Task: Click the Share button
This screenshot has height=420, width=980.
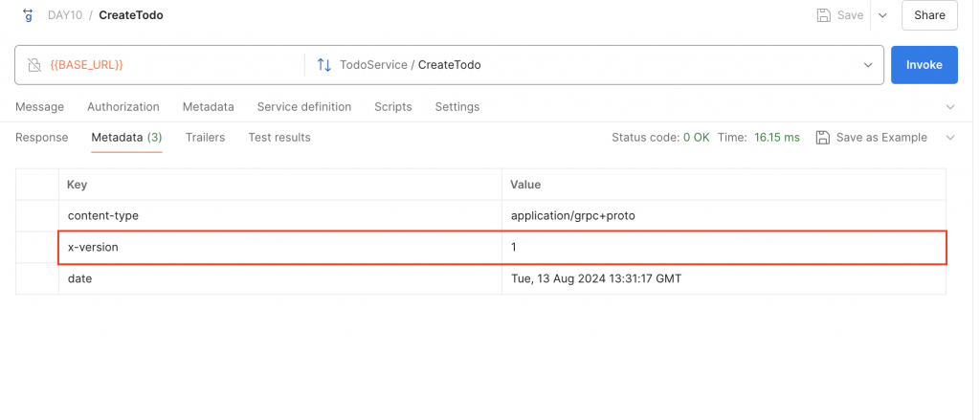Action: tap(929, 15)
